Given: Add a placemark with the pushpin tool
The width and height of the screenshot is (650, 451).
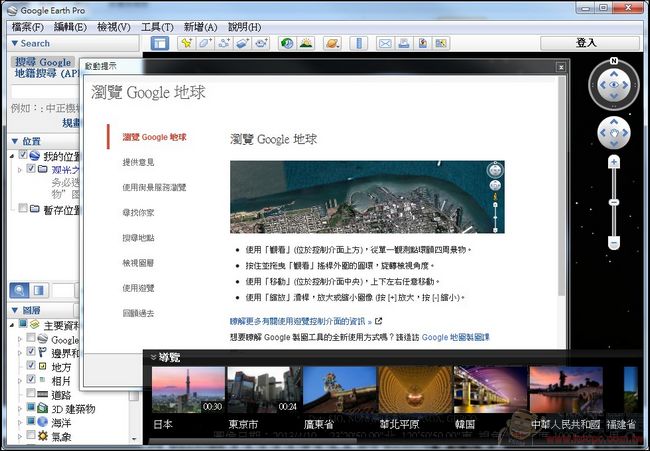Looking at the screenshot, I should tap(187, 43).
